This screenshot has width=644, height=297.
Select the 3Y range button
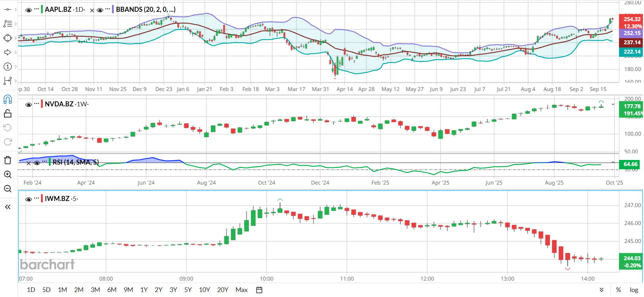pos(173,290)
